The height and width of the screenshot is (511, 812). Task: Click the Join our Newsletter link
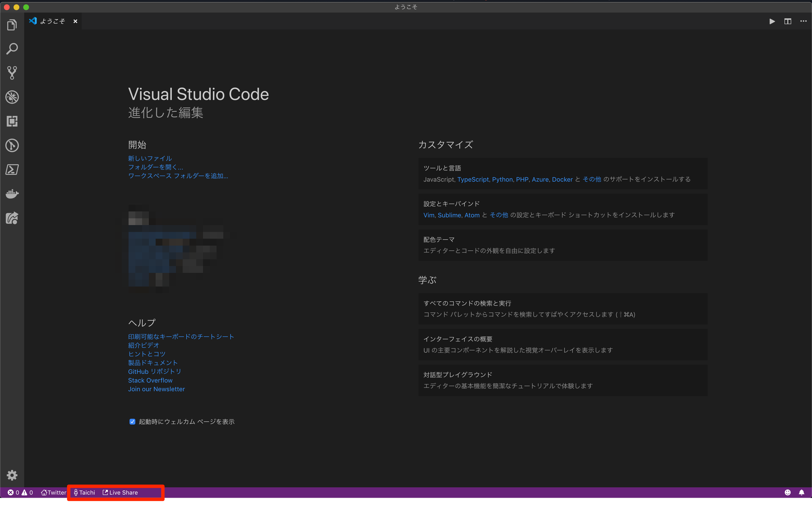(x=156, y=389)
